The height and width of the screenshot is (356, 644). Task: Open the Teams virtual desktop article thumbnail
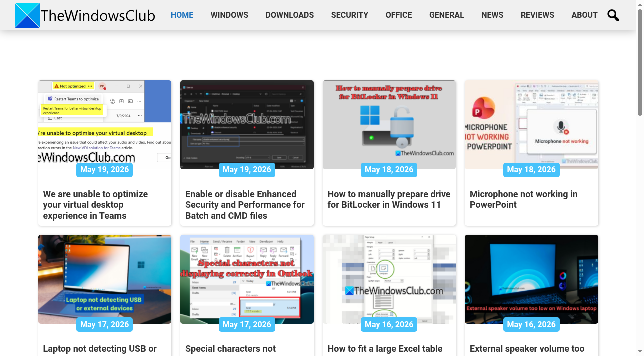(x=105, y=124)
